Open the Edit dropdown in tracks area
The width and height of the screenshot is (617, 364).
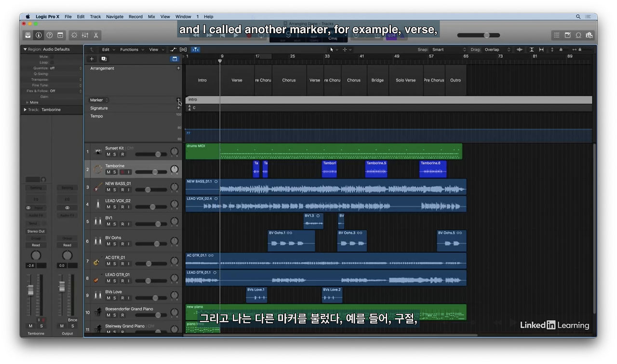pos(107,50)
